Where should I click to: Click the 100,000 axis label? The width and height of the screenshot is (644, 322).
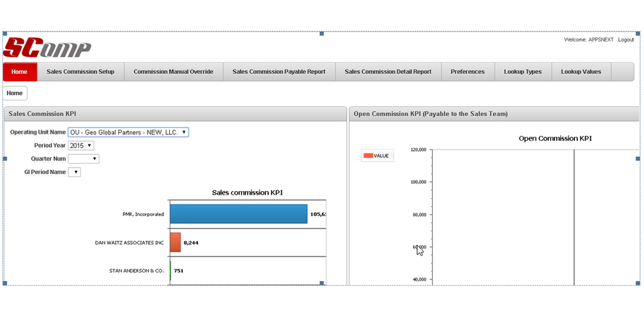(x=418, y=182)
